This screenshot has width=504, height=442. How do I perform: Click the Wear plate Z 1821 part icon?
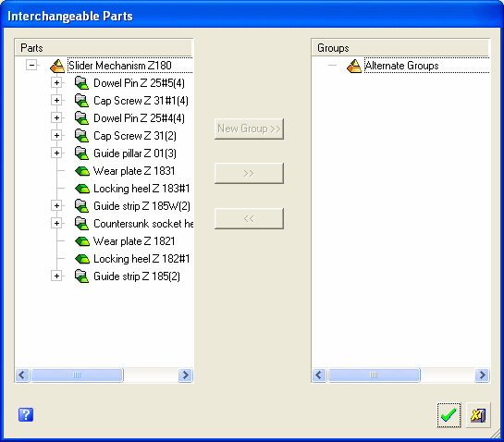tap(82, 241)
